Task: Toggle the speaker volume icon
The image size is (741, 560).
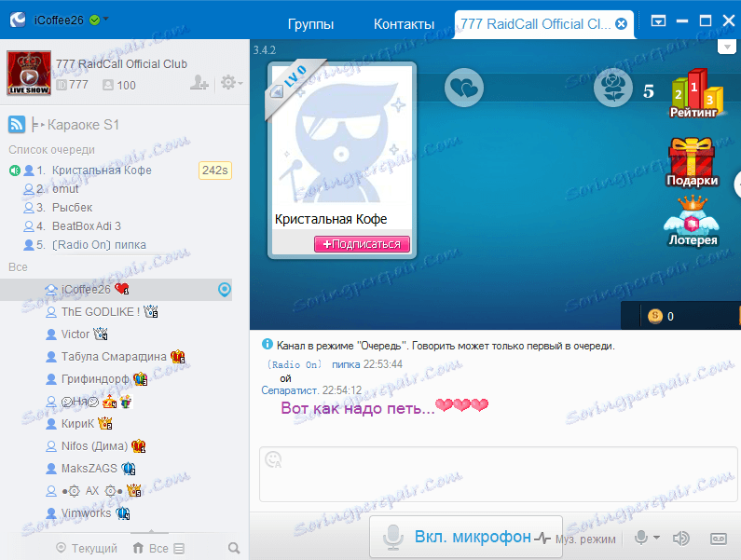Action: pyautogui.click(x=680, y=539)
